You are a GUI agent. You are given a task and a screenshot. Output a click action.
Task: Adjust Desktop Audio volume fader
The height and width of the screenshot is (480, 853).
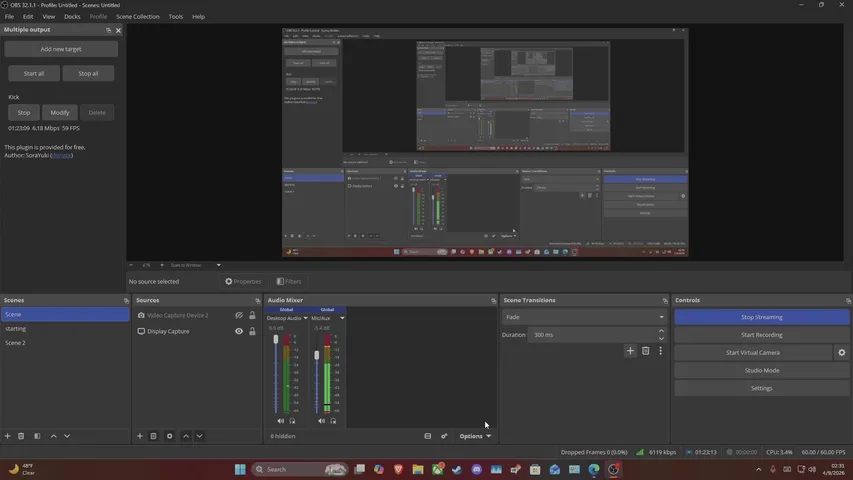point(276,340)
